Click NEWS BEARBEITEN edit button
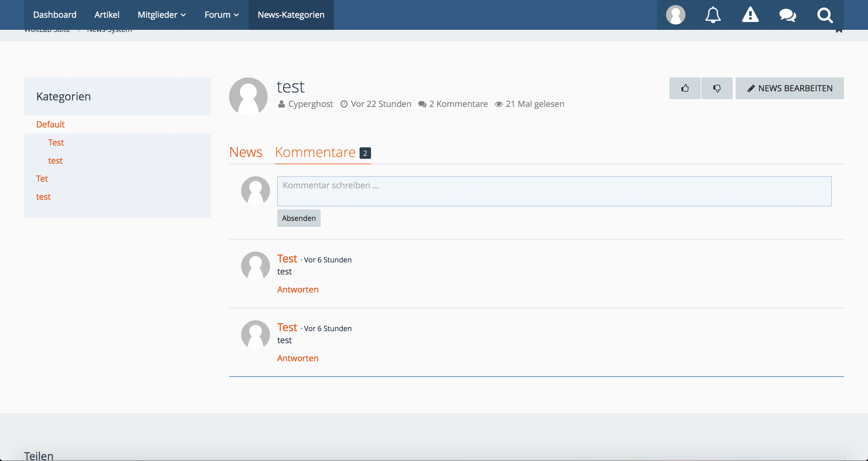This screenshot has height=461, width=868. (x=790, y=88)
